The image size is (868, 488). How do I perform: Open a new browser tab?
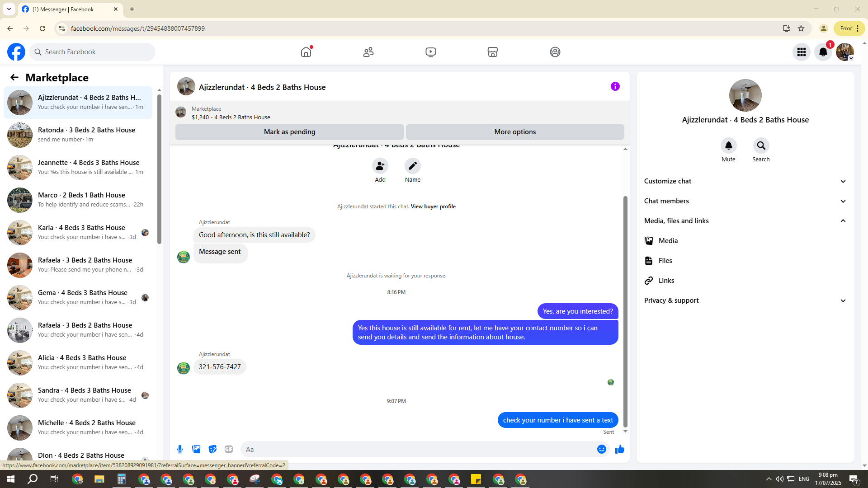132,9
